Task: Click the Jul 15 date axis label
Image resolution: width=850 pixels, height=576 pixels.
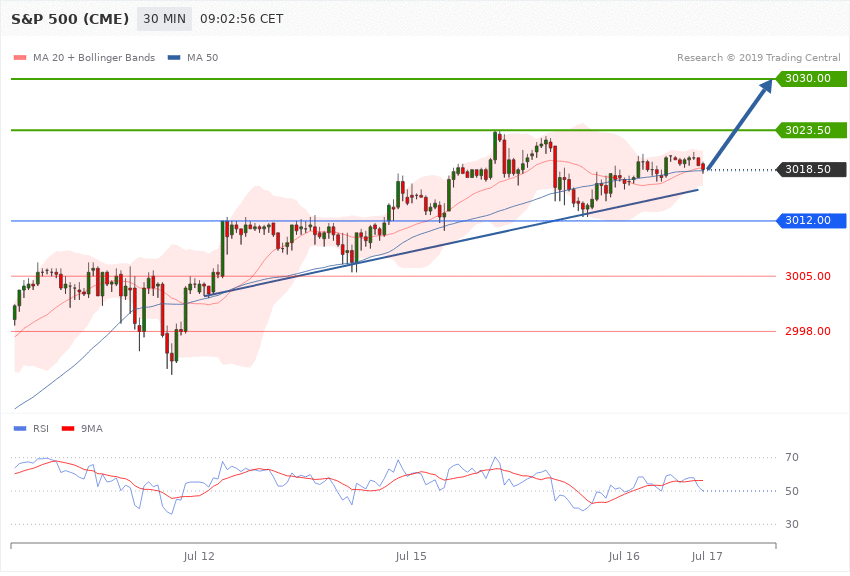Action: click(411, 556)
